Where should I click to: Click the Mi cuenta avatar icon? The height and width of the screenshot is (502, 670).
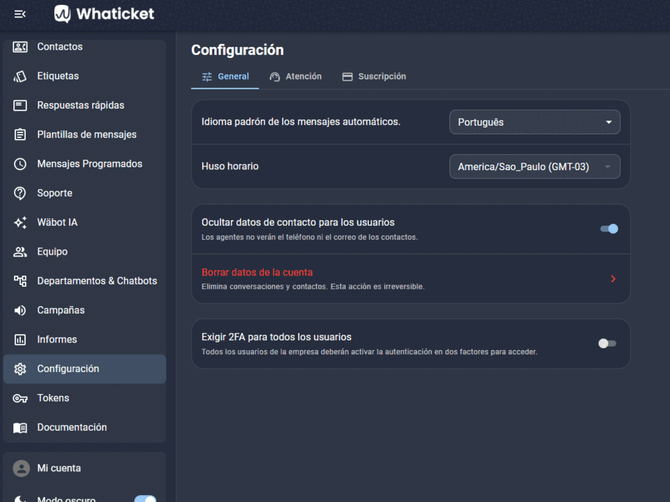click(21, 468)
